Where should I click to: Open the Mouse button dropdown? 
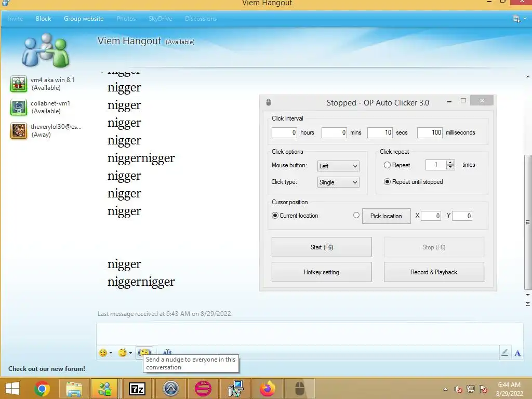[338, 166]
